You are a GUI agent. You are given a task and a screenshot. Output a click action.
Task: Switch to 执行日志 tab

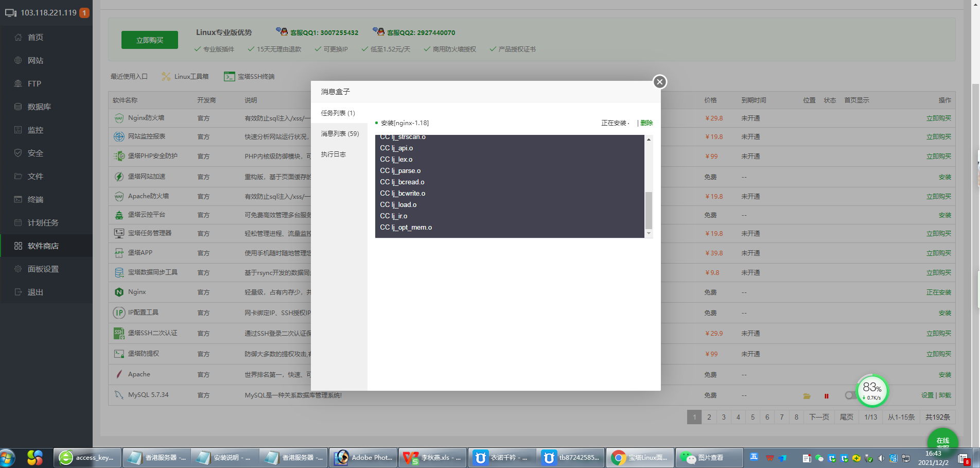coord(334,154)
